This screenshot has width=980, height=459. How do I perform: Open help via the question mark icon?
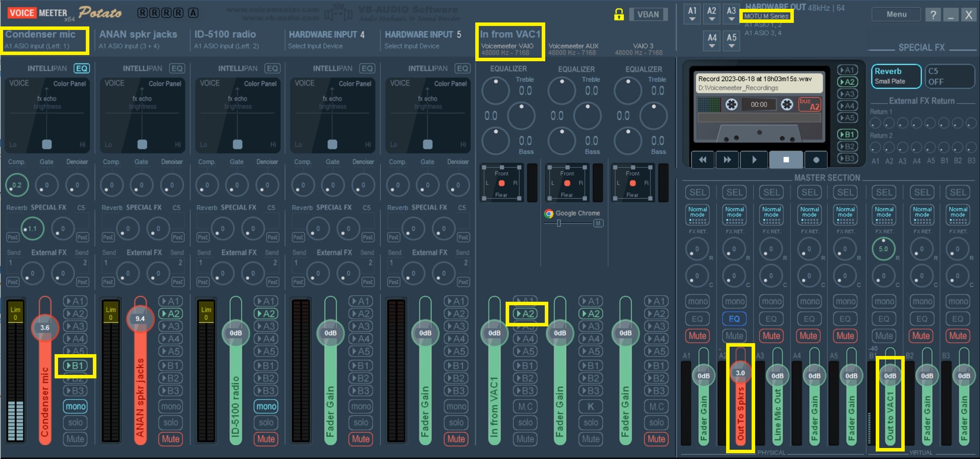[932, 14]
